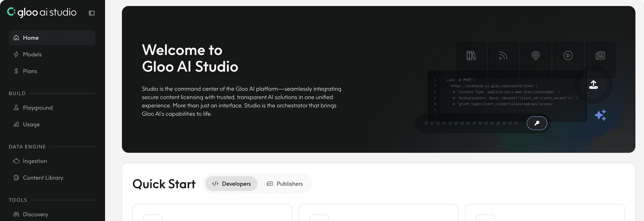Open the Home page in the sidebar
This screenshot has width=644, height=221.
point(52,38)
